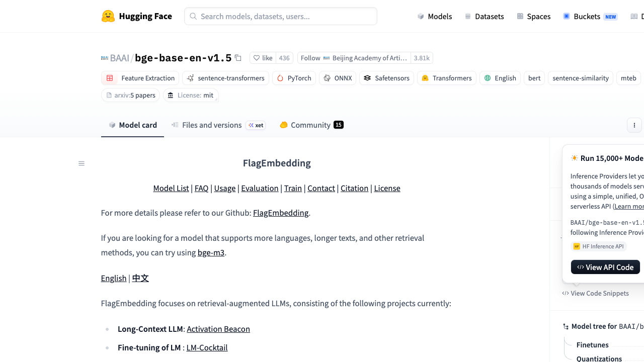644x362 pixels.
Task: Click the Hugging Face brand name
Action: pos(145,16)
